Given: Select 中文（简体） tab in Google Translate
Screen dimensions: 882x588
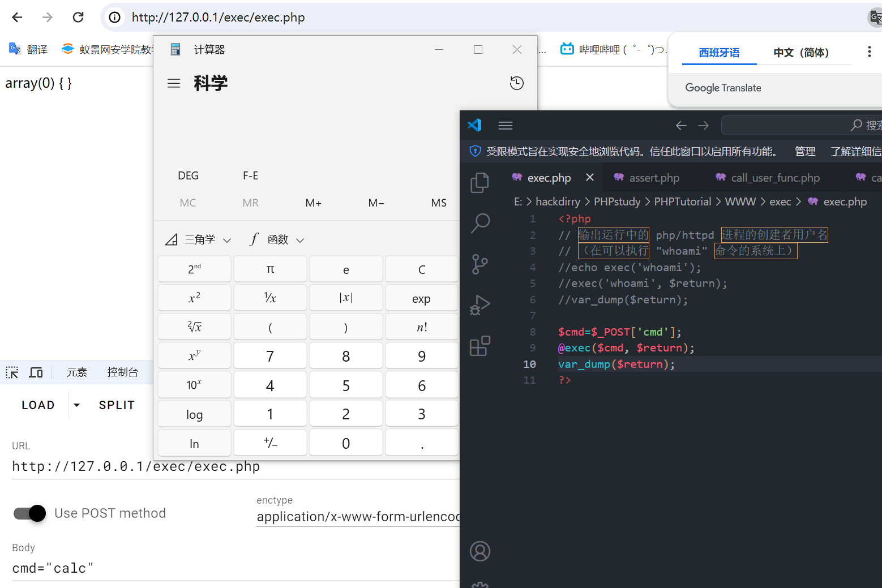Looking at the screenshot, I should (802, 53).
